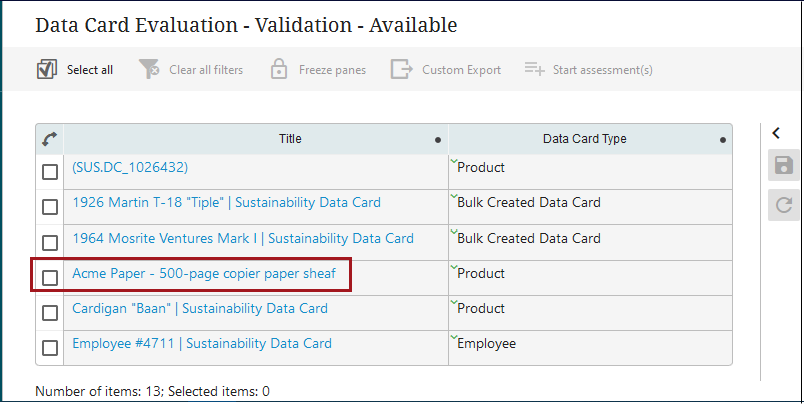Click the refresh icon in side panel
This screenshot has height=404, width=804.
pos(783,205)
